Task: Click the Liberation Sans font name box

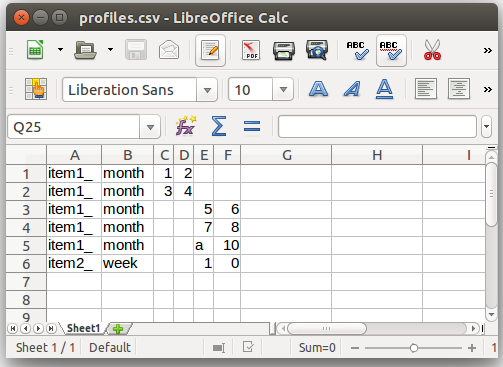Action: tap(129, 90)
